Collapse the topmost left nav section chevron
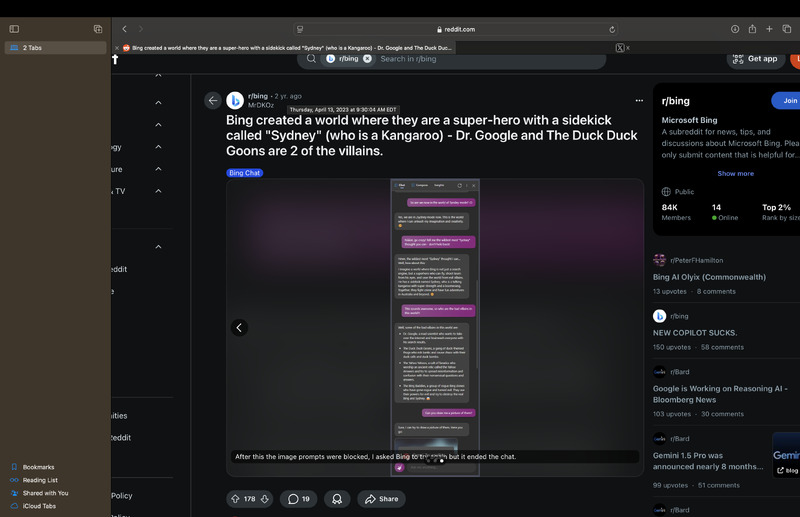Viewport: 800px width, 517px height. click(159, 75)
